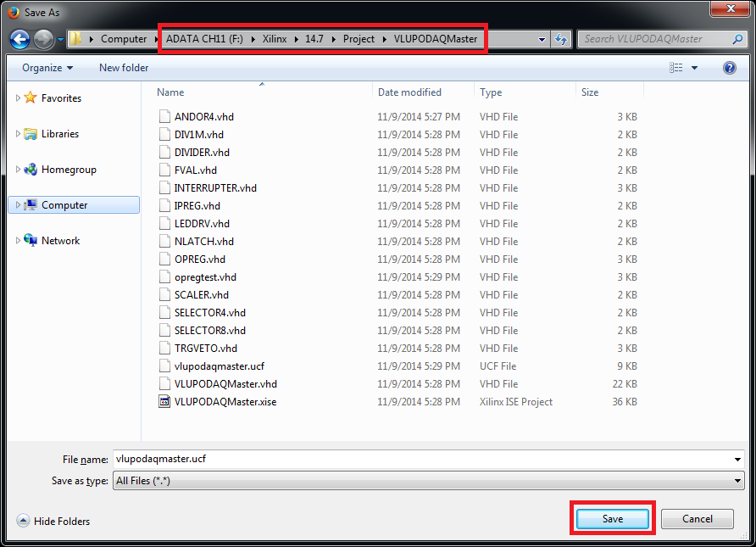Screen dimensions: 756x547
Task: Click the Refresh button beside address bar
Action: [x=561, y=39]
